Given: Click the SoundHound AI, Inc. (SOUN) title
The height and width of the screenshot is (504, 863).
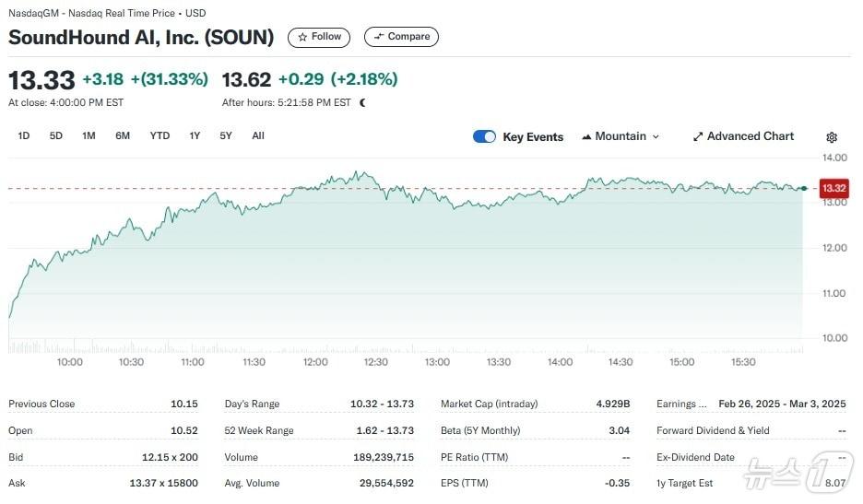Looking at the screenshot, I should [x=141, y=38].
